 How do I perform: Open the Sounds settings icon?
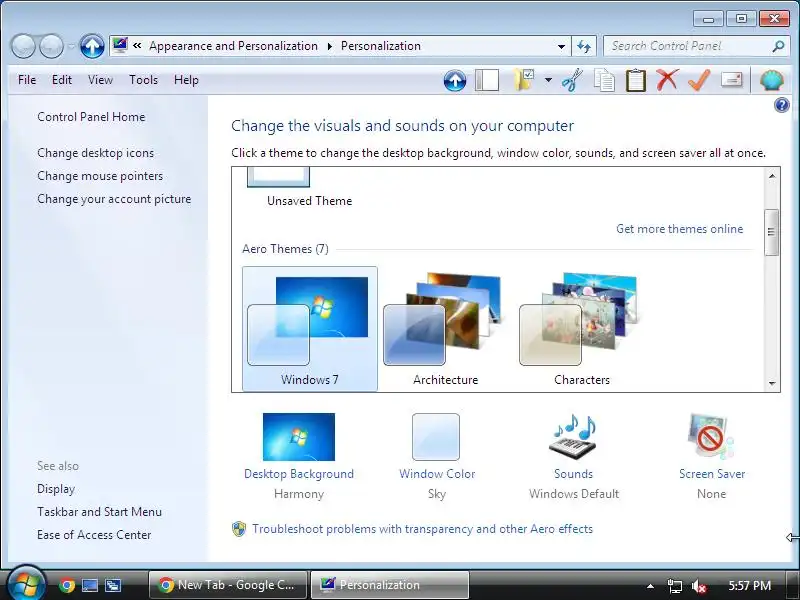[573, 437]
